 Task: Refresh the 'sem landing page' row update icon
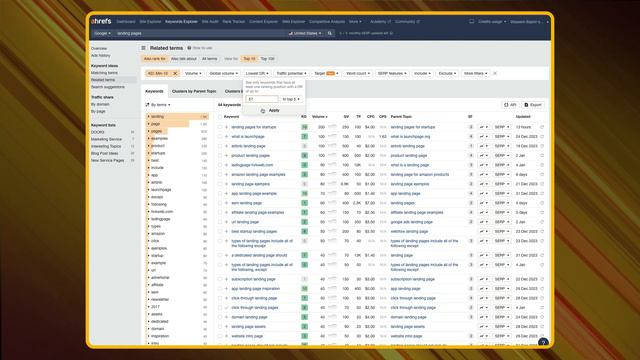click(x=542, y=203)
